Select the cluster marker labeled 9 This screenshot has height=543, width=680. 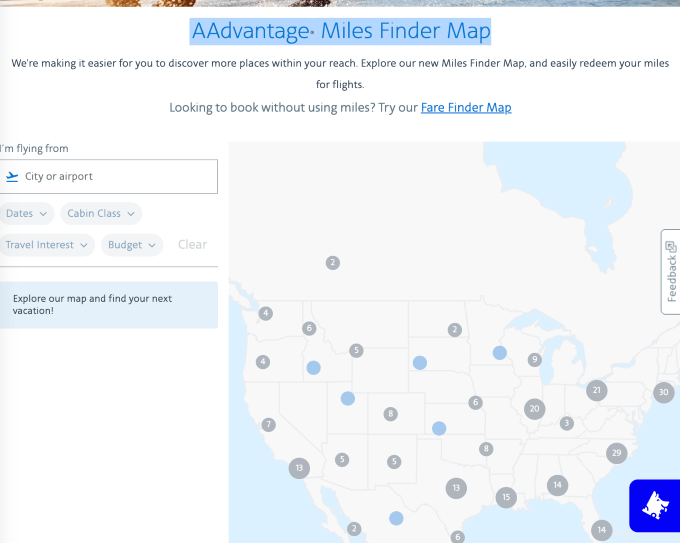point(535,360)
